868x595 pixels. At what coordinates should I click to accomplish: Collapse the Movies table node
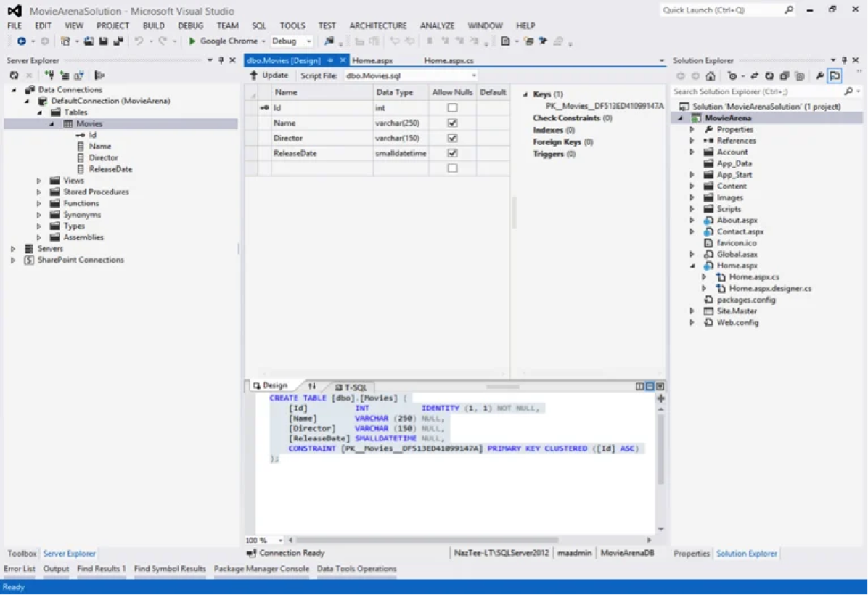[52, 124]
